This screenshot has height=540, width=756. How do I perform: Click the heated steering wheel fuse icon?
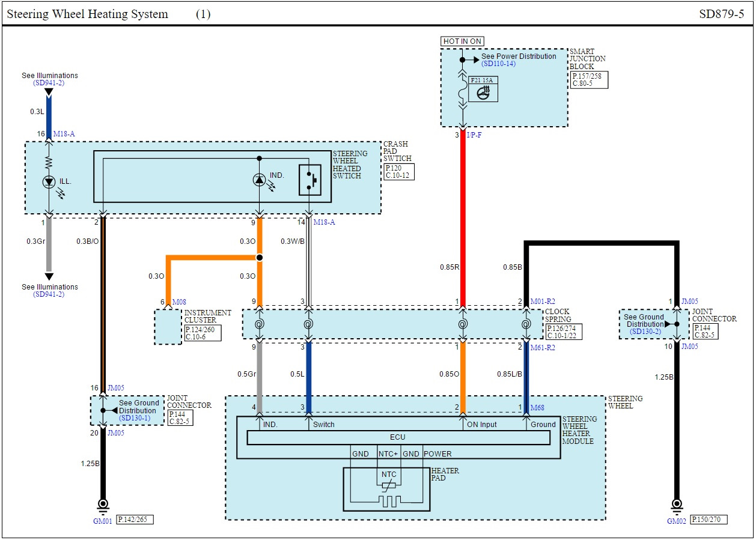click(483, 94)
